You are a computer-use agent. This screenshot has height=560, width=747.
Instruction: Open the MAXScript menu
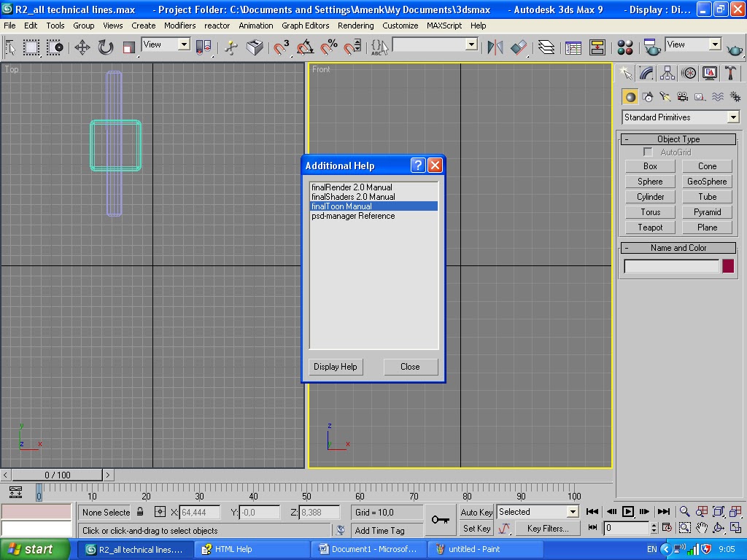(444, 26)
